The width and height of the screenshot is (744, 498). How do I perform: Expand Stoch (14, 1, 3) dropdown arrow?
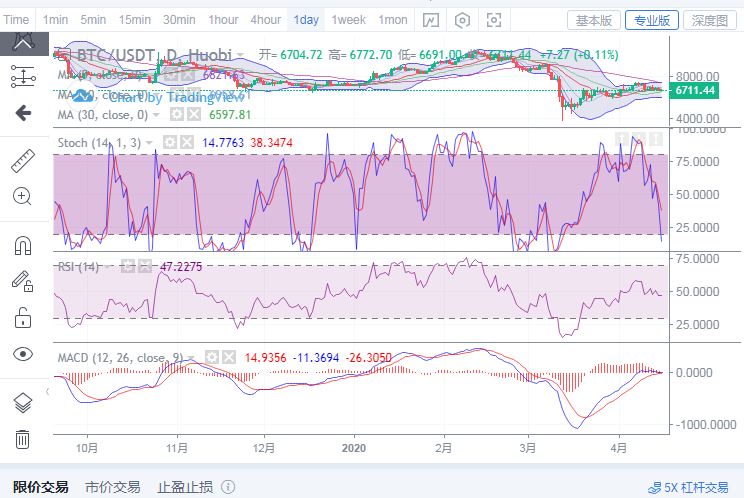[149, 143]
